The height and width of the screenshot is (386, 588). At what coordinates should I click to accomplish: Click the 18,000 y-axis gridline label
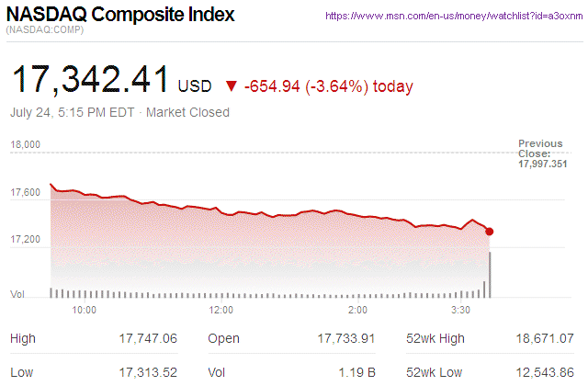click(x=26, y=144)
